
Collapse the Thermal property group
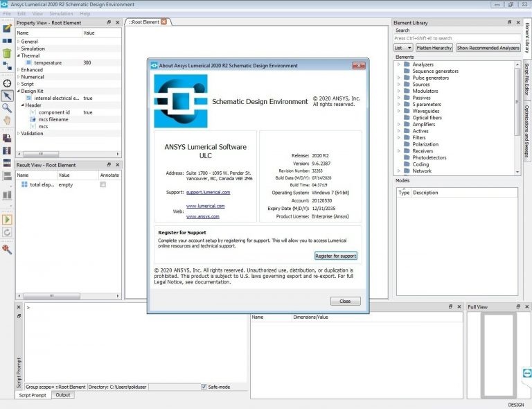(x=18, y=55)
